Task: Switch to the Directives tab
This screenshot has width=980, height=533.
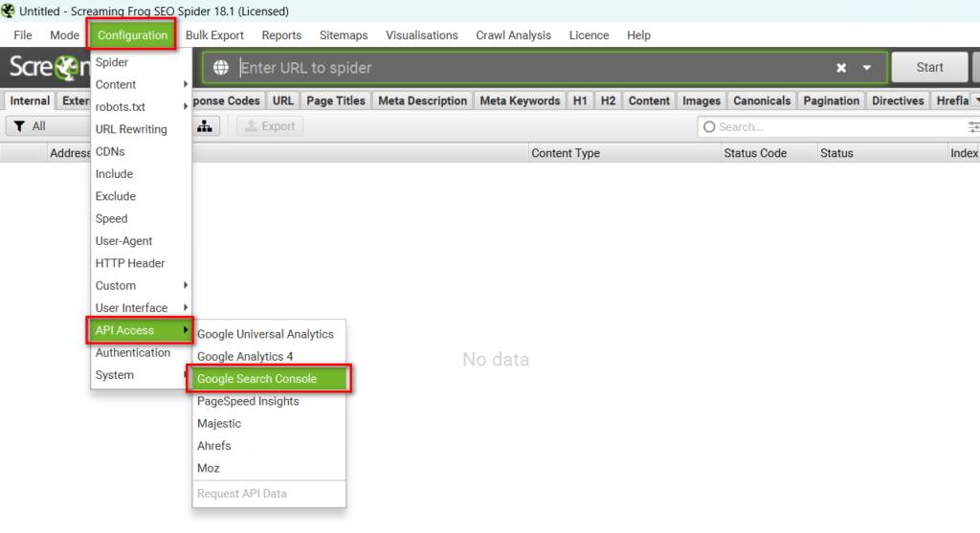Action: [898, 100]
